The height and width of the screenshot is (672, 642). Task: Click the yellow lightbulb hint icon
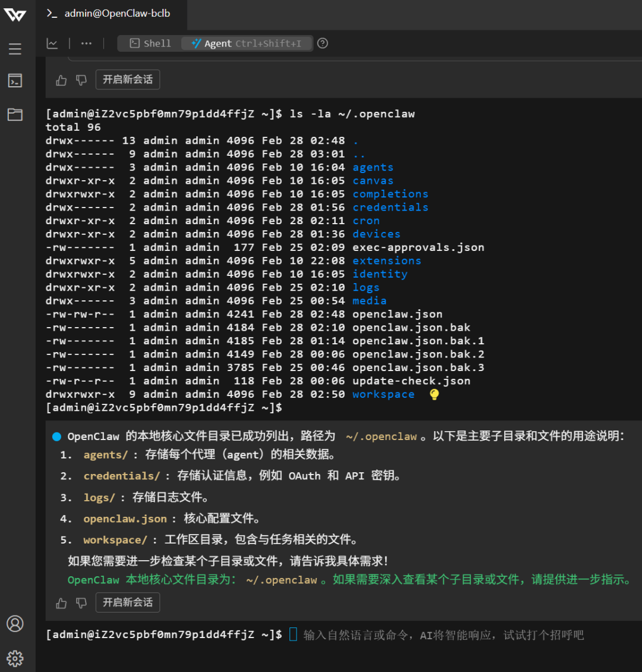pos(435,394)
